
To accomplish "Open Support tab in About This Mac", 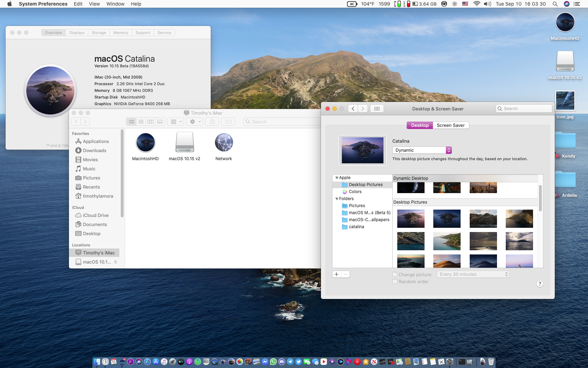I will click(143, 33).
